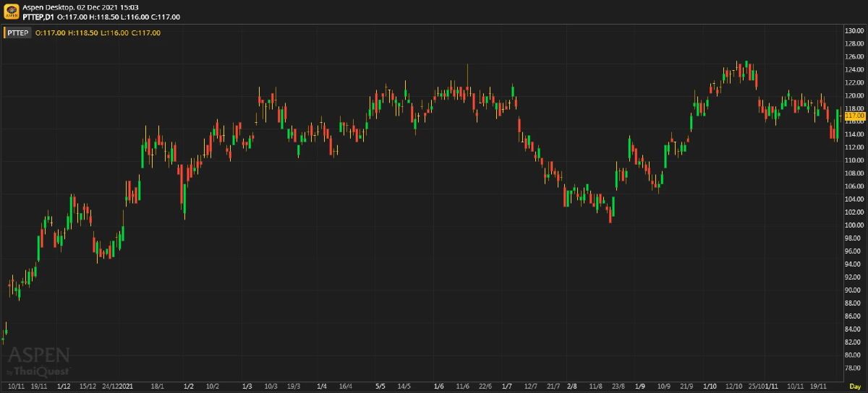Click the 21/7 date label on time axis

point(553,386)
